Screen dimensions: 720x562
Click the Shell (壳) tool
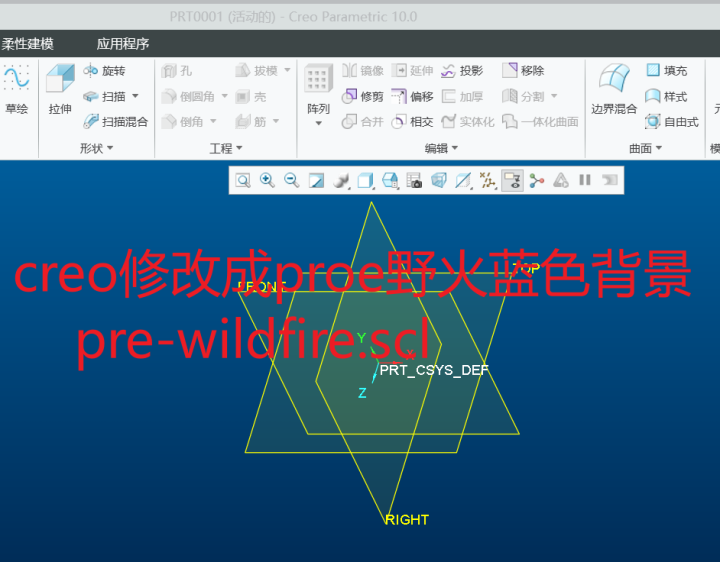pyautogui.click(x=251, y=96)
